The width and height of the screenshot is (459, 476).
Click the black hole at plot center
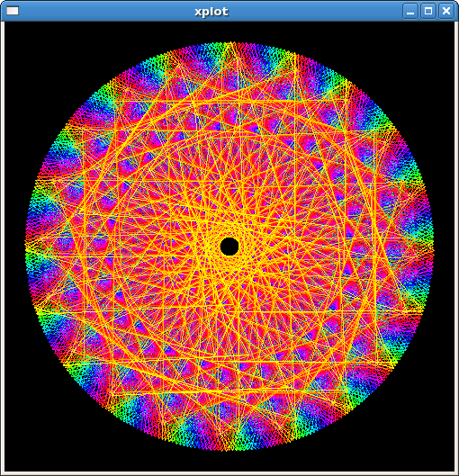click(x=229, y=247)
